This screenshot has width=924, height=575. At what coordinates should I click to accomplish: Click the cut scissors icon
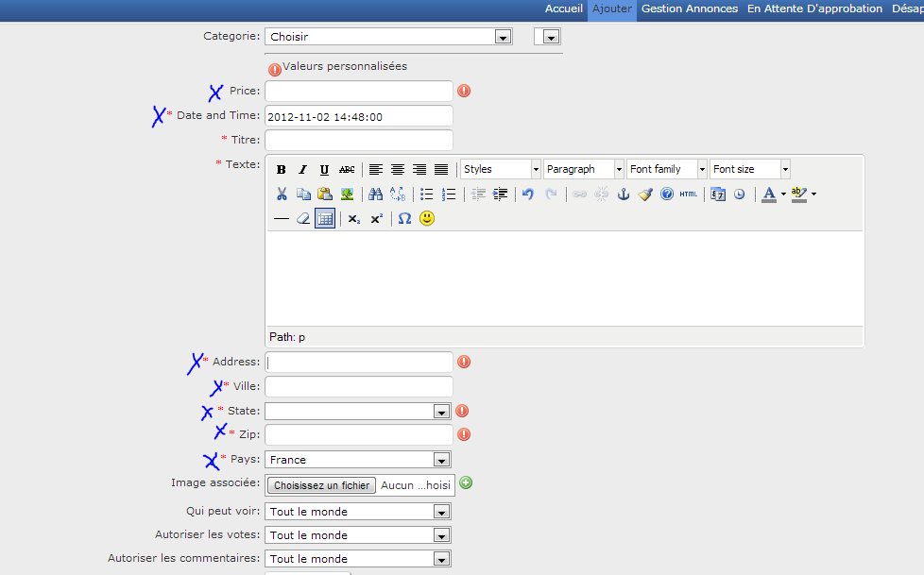pos(282,194)
